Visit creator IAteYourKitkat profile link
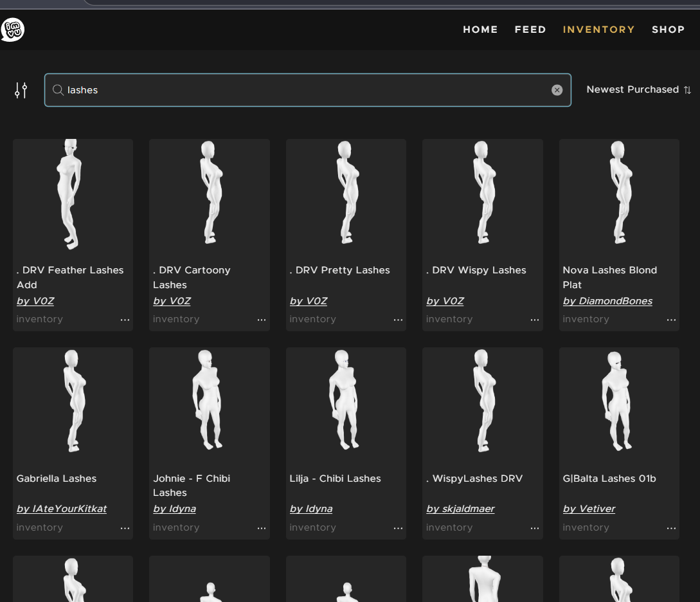Viewport: 700px width, 602px height. click(x=62, y=509)
